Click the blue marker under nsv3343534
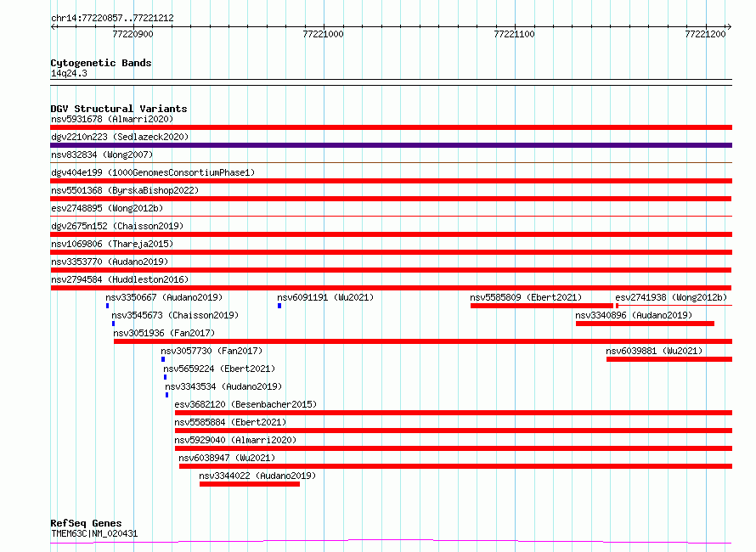756x552 pixels. coord(167,395)
